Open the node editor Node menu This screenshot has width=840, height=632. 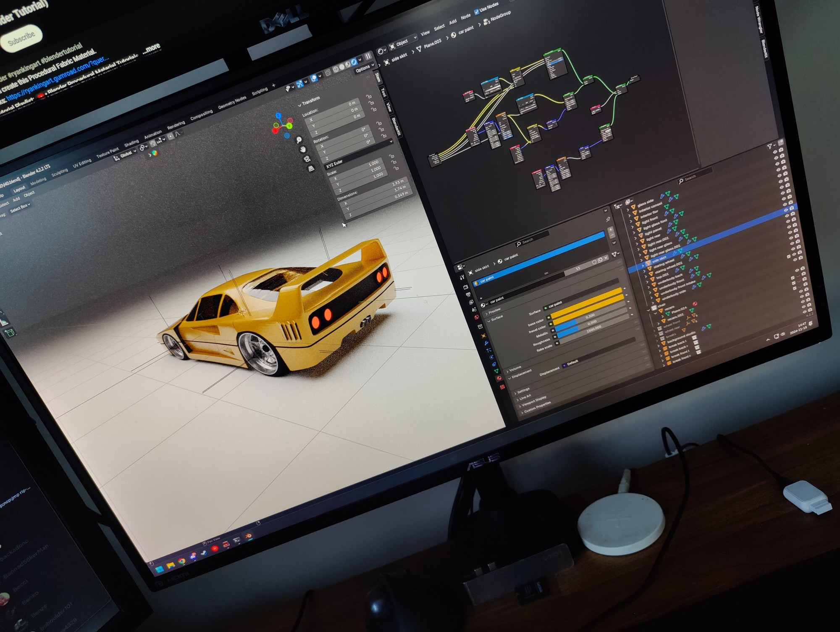pos(466,17)
